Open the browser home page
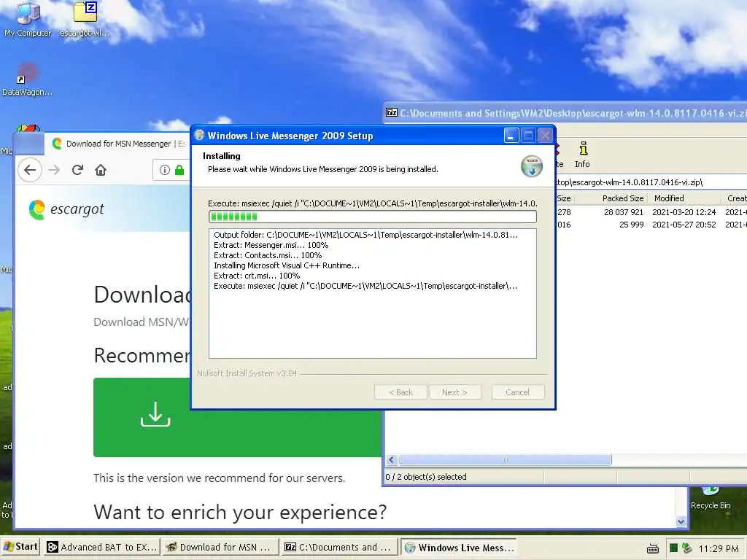This screenshot has width=747, height=560. click(x=101, y=170)
